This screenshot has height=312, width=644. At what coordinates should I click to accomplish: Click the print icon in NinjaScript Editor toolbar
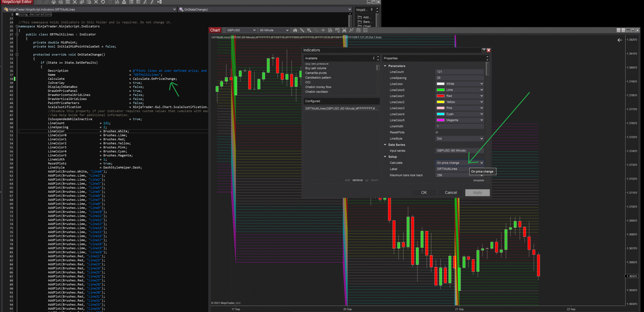pos(54,2)
